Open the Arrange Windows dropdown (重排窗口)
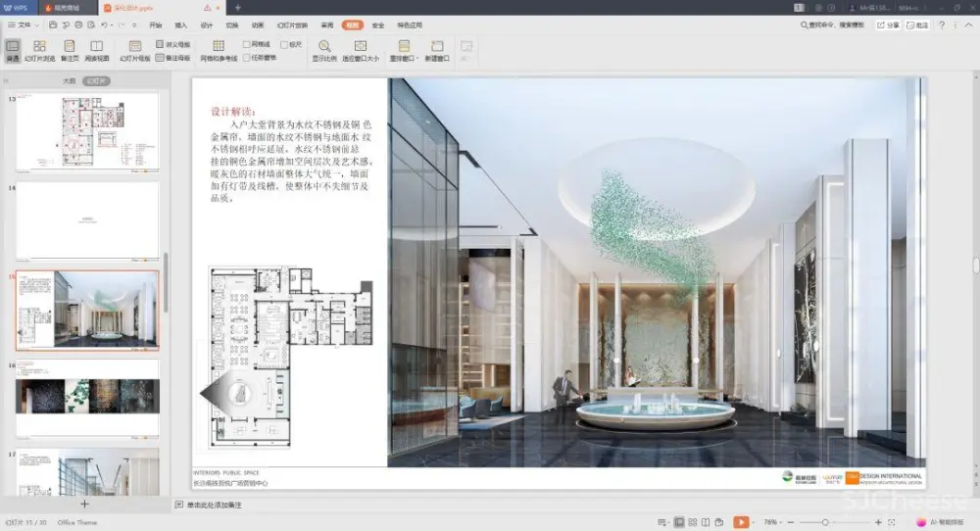 403,50
